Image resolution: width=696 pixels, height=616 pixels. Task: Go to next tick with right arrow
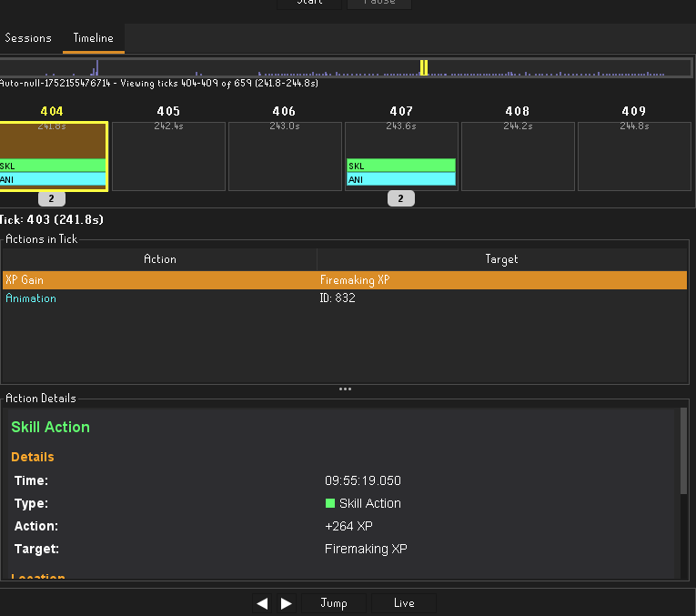pyautogui.click(x=287, y=603)
